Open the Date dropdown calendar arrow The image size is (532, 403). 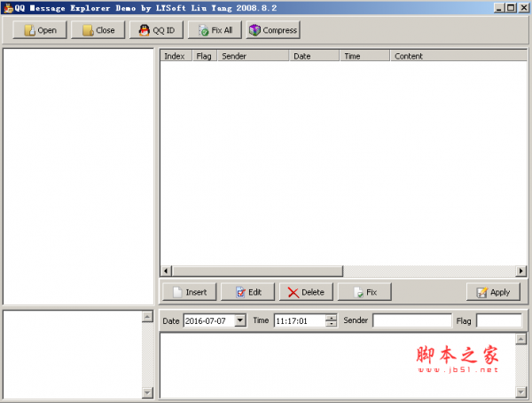tap(240, 320)
